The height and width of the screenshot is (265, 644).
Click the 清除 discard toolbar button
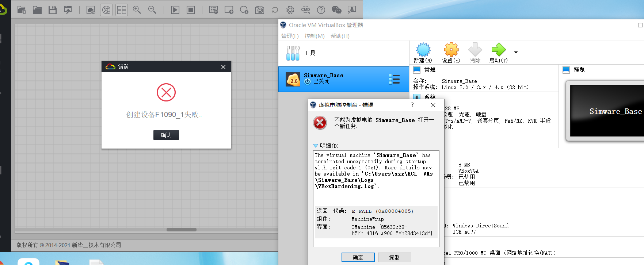pyautogui.click(x=475, y=53)
